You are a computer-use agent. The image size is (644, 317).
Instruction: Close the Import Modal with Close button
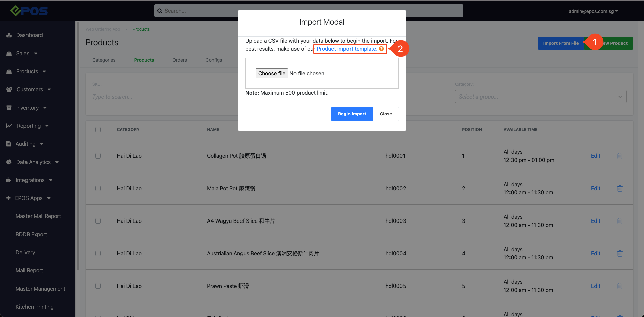point(386,114)
